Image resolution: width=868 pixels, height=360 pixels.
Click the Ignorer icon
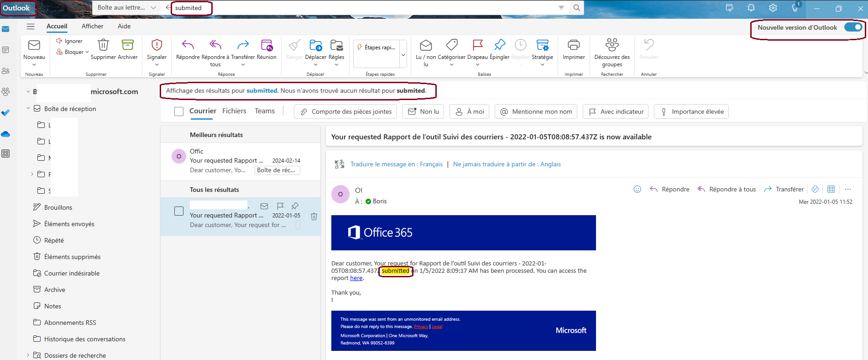(59, 41)
